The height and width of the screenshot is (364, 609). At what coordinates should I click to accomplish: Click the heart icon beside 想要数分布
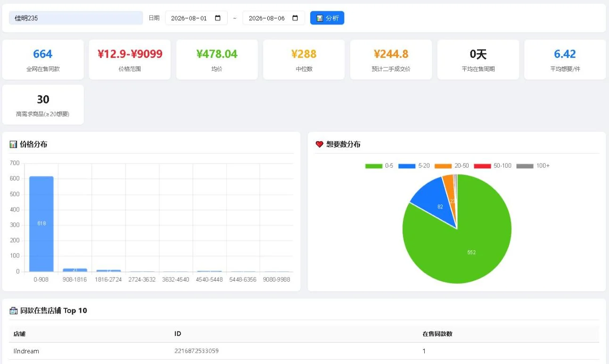[x=320, y=145]
